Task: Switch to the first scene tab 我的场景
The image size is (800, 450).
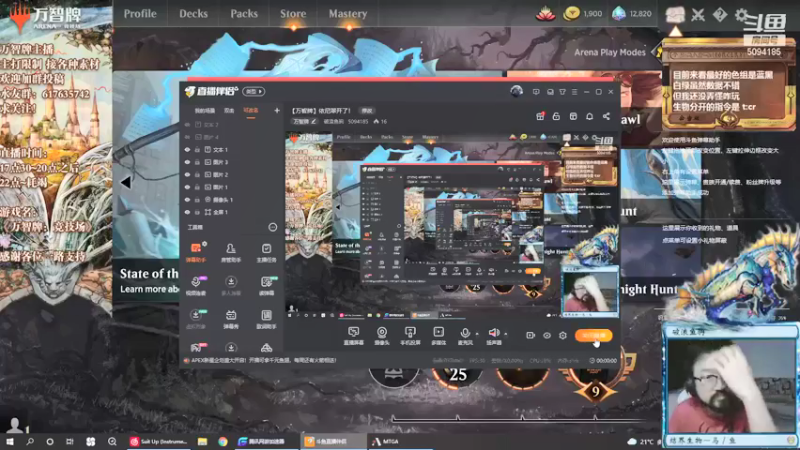Action: (x=205, y=110)
